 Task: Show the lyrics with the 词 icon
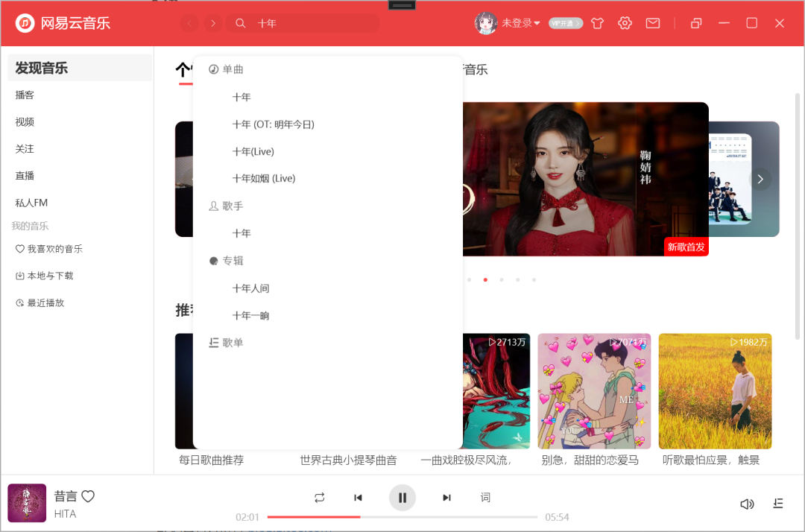(x=485, y=497)
